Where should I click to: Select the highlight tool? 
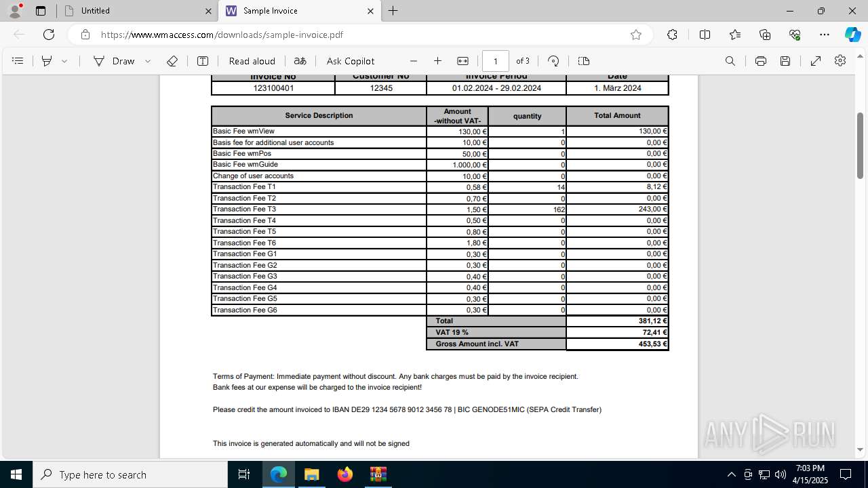[x=47, y=61]
